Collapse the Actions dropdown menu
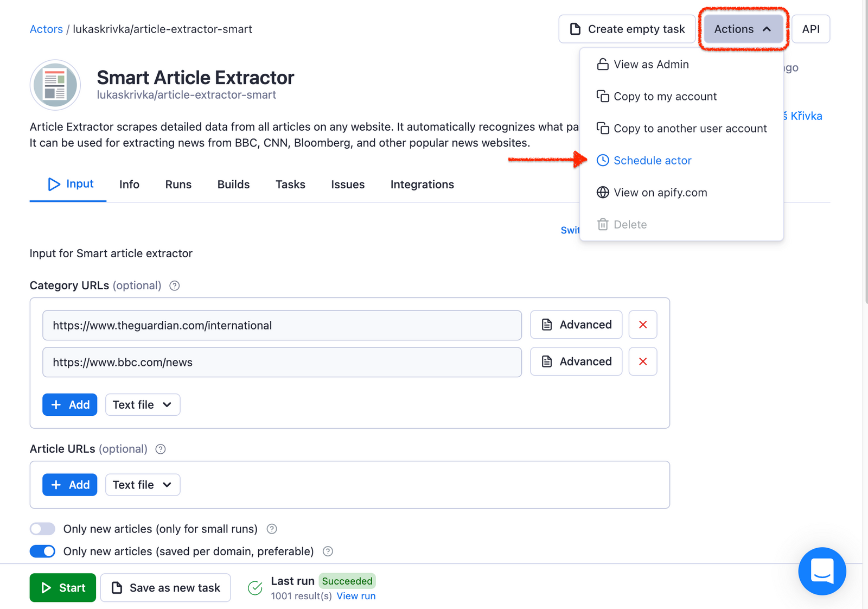The image size is (868, 609). pyautogui.click(x=742, y=29)
